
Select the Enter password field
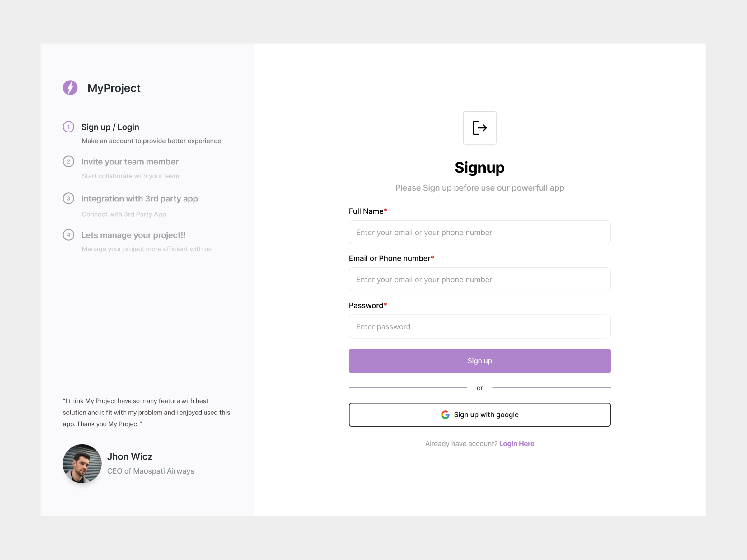tap(479, 326)
